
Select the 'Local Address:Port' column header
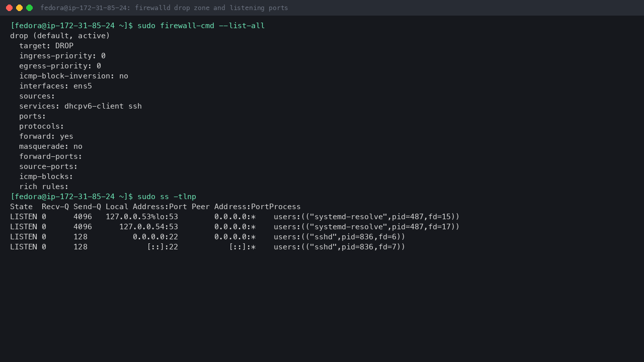146,207
